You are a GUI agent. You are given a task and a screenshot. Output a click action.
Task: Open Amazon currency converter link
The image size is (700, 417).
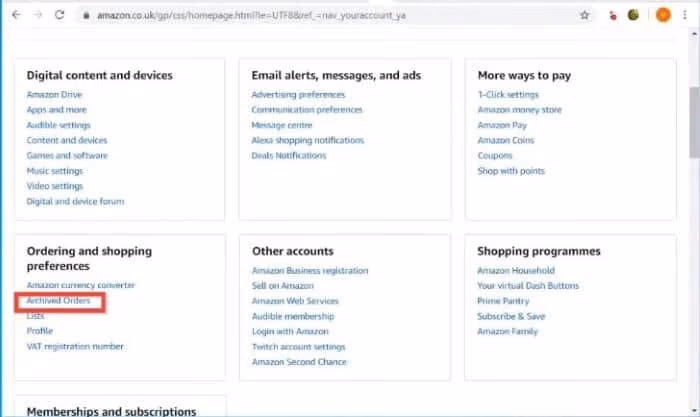point(81,285)
